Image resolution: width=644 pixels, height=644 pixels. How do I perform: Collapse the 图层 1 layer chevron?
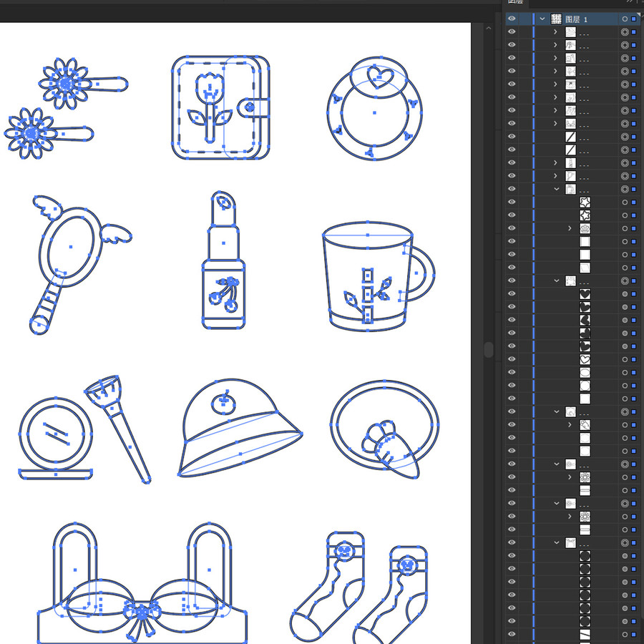point(542,19)
